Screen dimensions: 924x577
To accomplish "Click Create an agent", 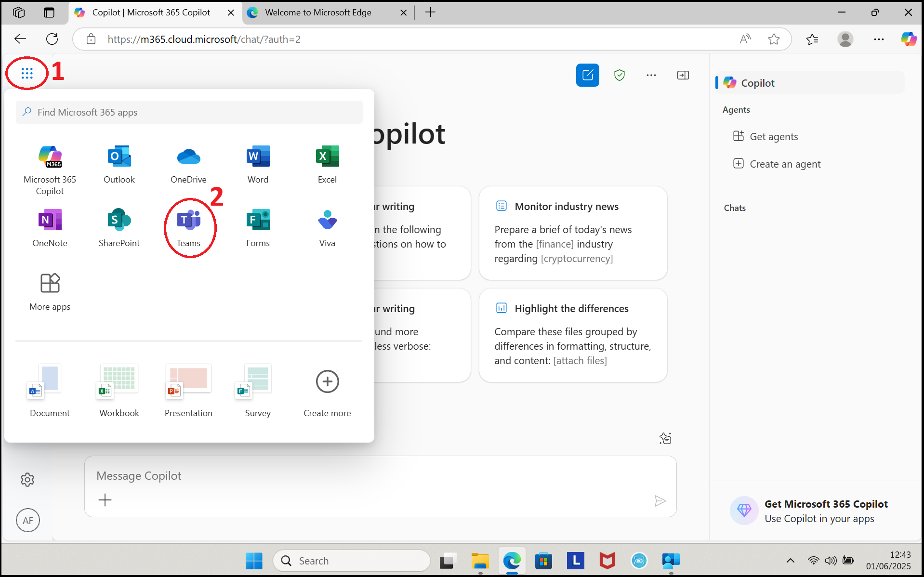I will [x=785, y=164].
